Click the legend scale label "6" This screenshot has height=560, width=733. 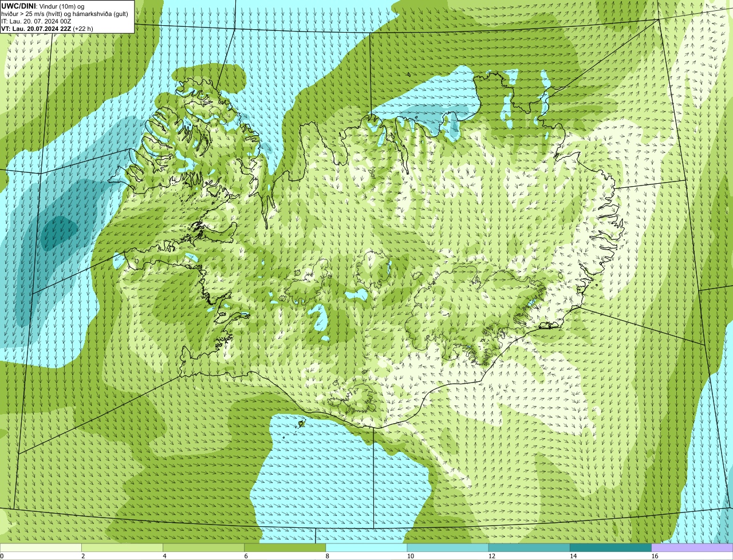point(246,556)
